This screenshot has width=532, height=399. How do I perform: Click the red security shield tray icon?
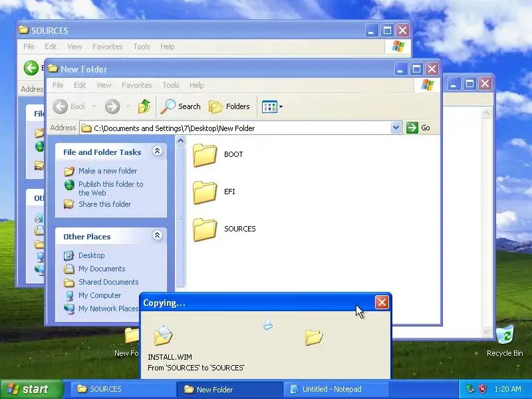(483, 389)
